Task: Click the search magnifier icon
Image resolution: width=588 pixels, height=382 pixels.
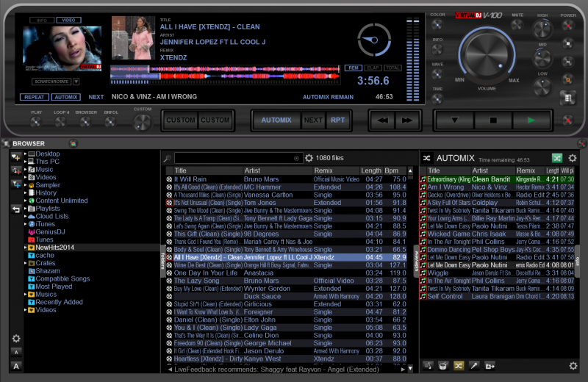Action: (168, 159)
